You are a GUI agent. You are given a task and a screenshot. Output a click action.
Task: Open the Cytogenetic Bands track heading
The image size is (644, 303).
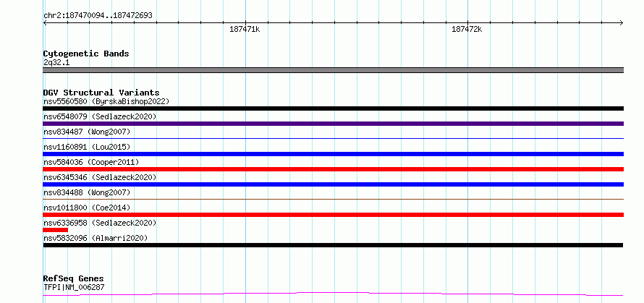[x=86, y=54]
